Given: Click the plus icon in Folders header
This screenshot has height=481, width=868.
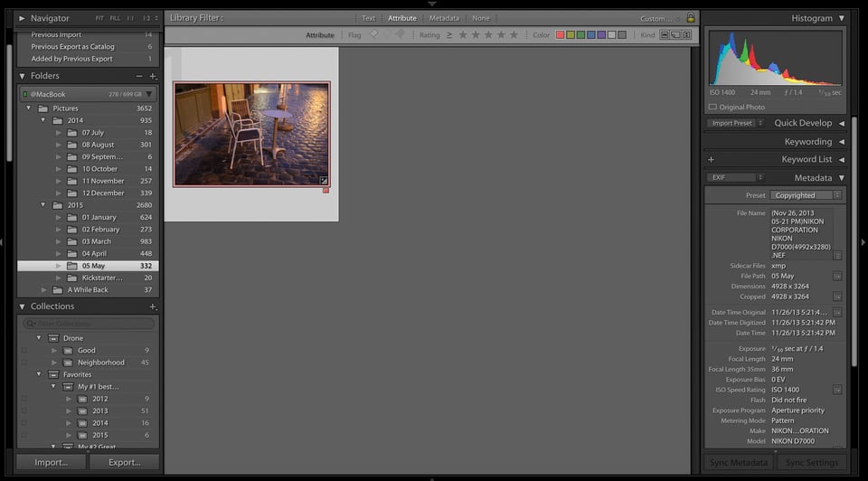Looking at the screenshot, I should [153, 76].
